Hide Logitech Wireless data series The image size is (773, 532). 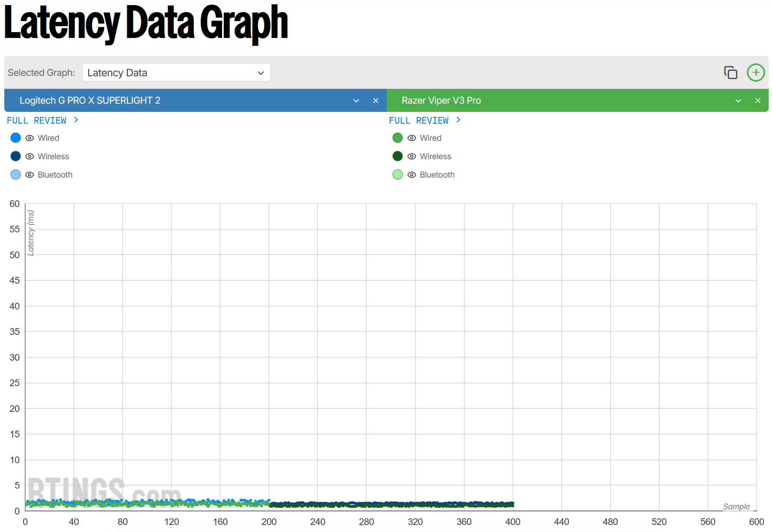[29, 156]
